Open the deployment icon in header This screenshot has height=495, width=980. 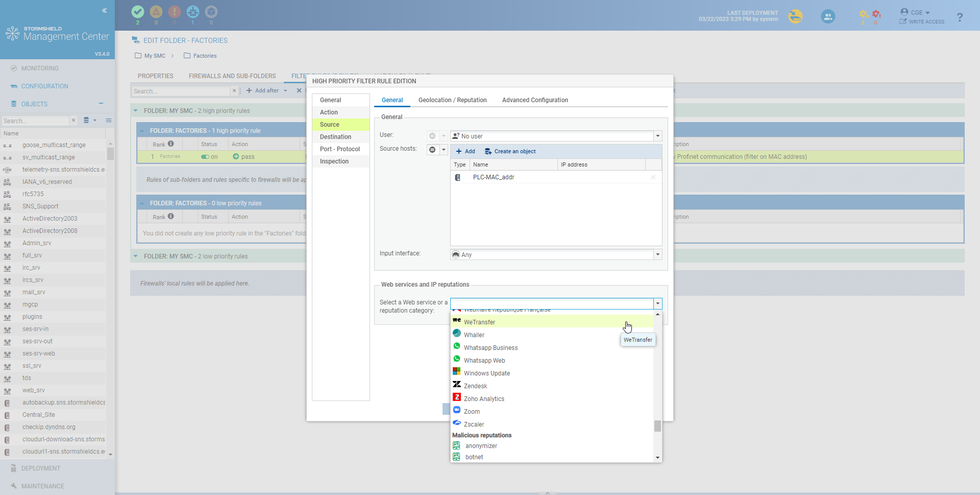point(795,17)
